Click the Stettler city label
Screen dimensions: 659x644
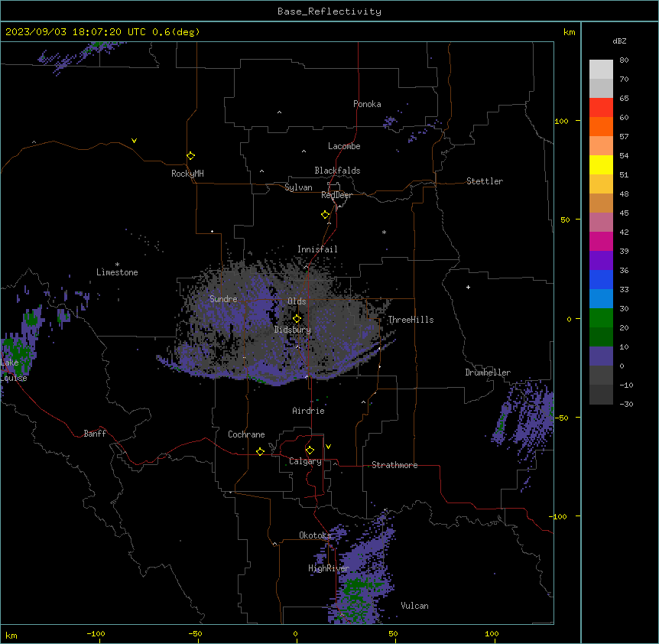pos(485,181)
